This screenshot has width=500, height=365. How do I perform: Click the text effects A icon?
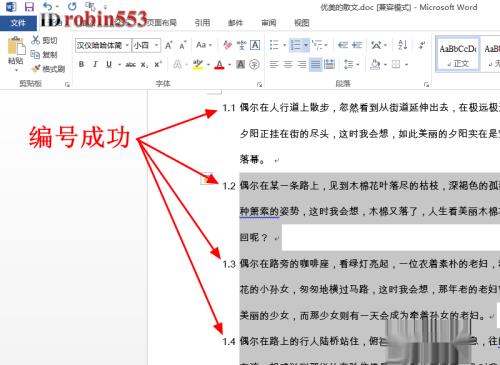(177, 64)
